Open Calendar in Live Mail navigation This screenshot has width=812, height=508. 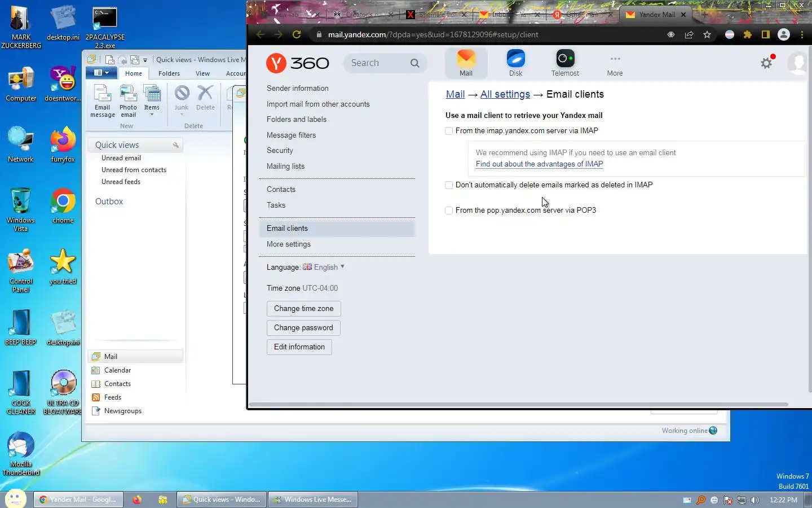coord(117,370)
